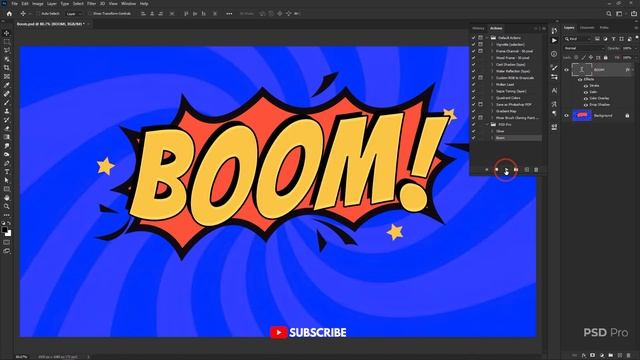This screenshot has width=640, height=360.
Task: Select the BOOM! layer thumbnail
Action: point(582,70)
